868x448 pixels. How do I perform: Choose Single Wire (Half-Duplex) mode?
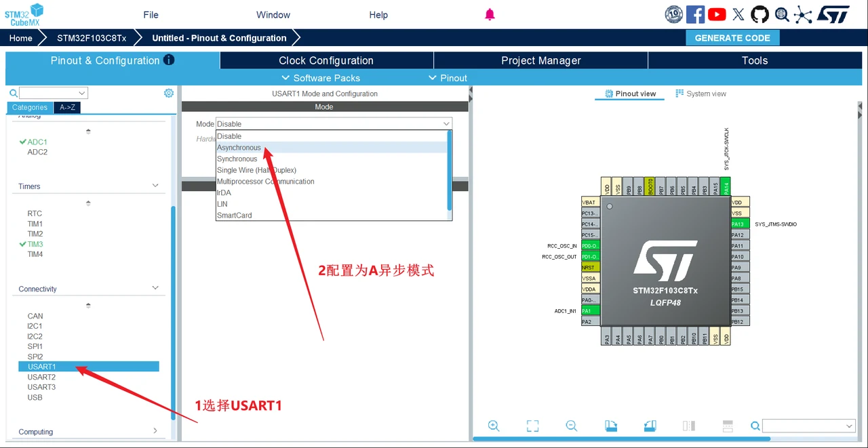[x=331, y=170]
